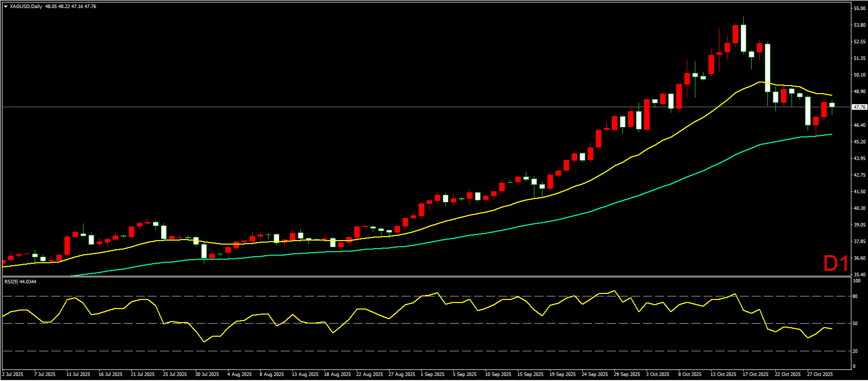The image size is (868, 381).
Task: Click the RSI(9) 44.0344 indicator label
Action: 20,281
